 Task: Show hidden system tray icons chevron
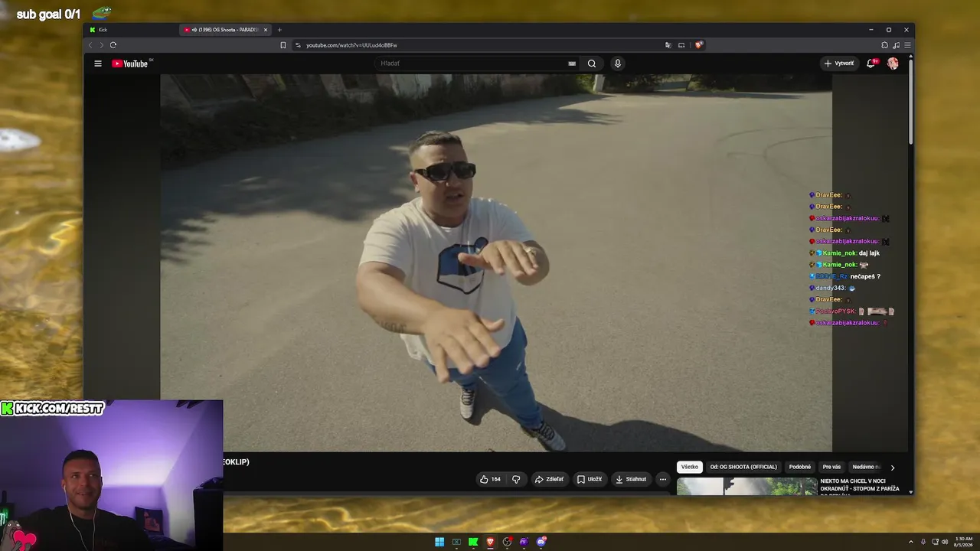coord(911,542)
